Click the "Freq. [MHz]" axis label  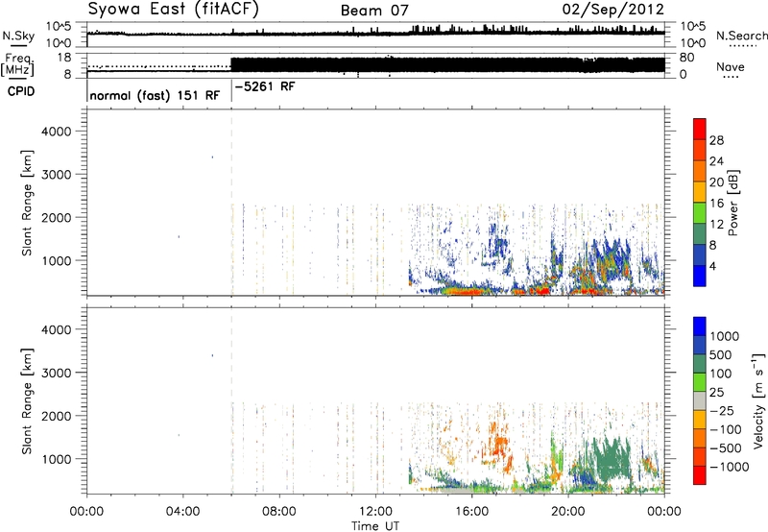click(18, 65)
